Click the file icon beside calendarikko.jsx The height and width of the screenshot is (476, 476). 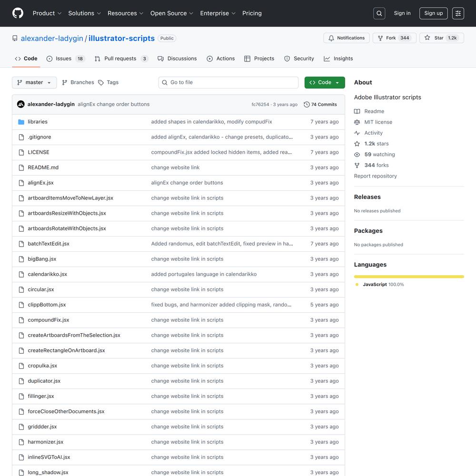coord(21,274)
